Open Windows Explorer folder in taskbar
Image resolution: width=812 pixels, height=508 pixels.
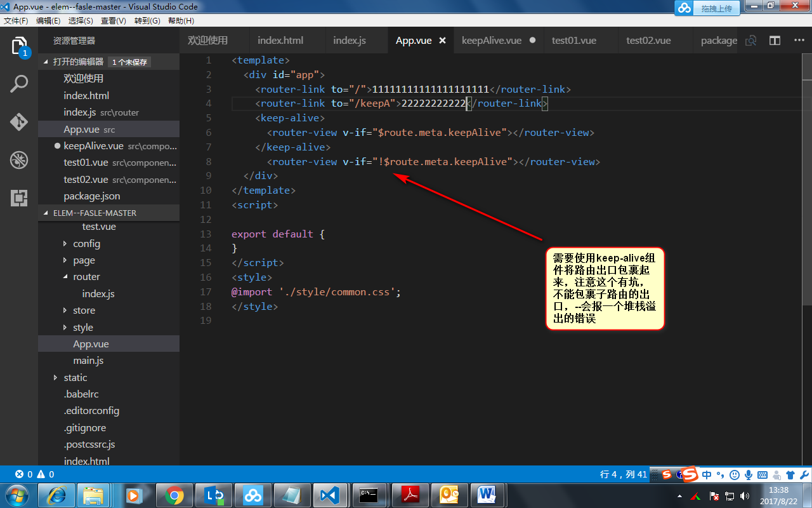tap(94, 495)
